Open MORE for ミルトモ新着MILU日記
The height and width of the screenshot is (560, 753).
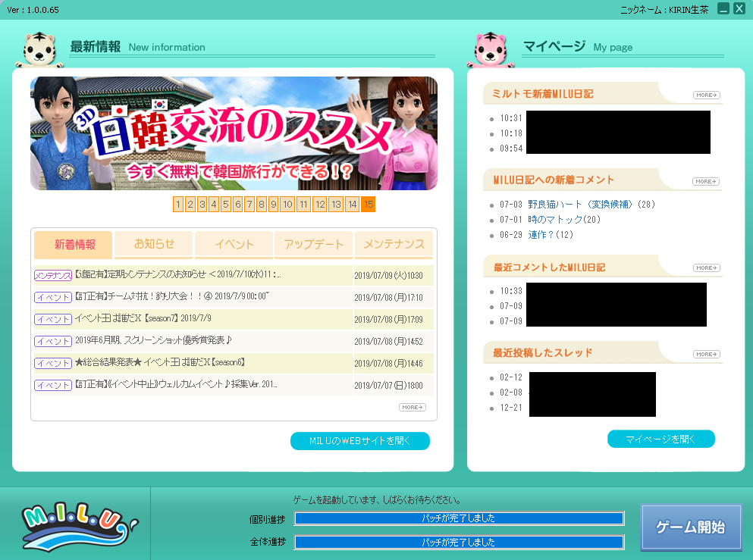pos(706,95)
